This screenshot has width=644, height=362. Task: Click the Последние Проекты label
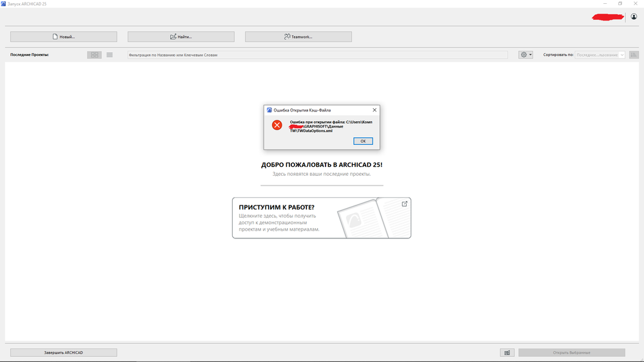pos(30,55)
